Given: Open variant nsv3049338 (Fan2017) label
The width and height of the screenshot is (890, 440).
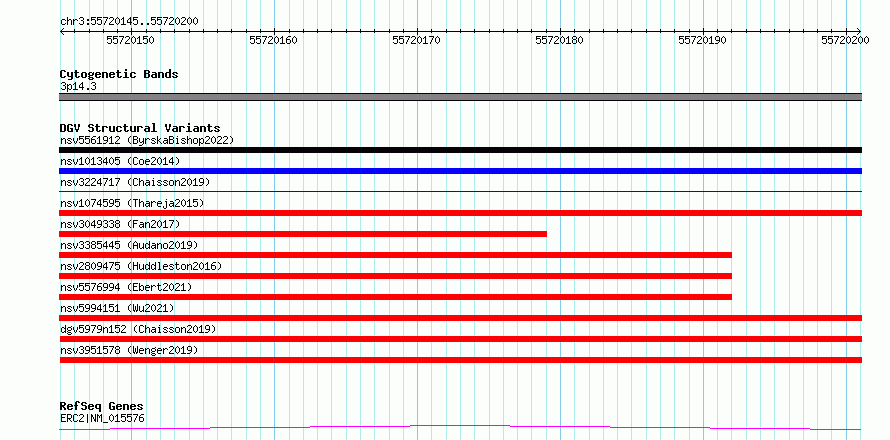Looking at the screenshot, I should coord(120,224).
